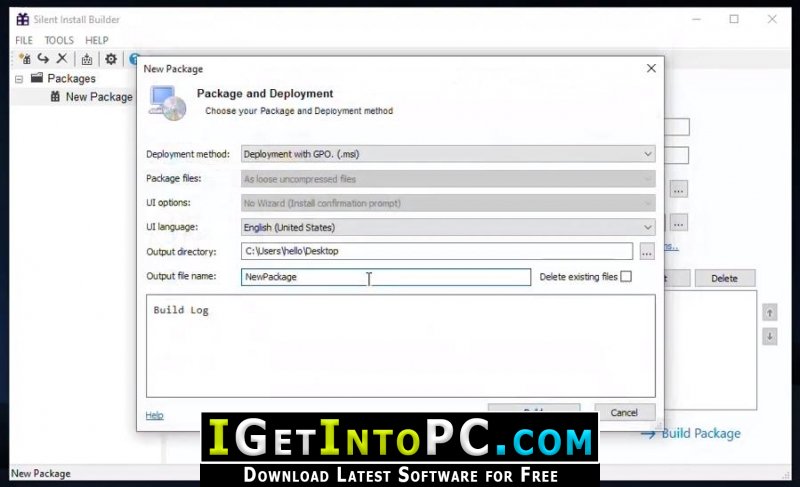This screenshot has width=800, height=487.
Task: Open the HELP menu
Action: point(96,40)
